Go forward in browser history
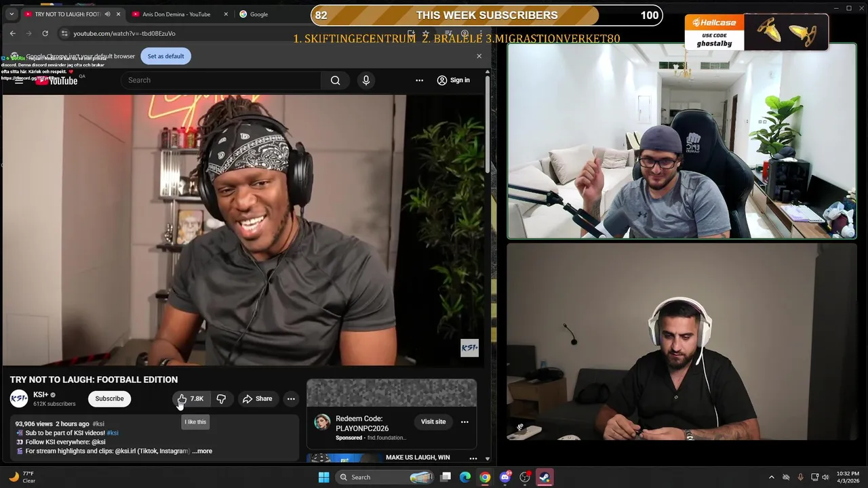Screen dimensions: 868x488 pyautogui.click(x=28, y=33)
